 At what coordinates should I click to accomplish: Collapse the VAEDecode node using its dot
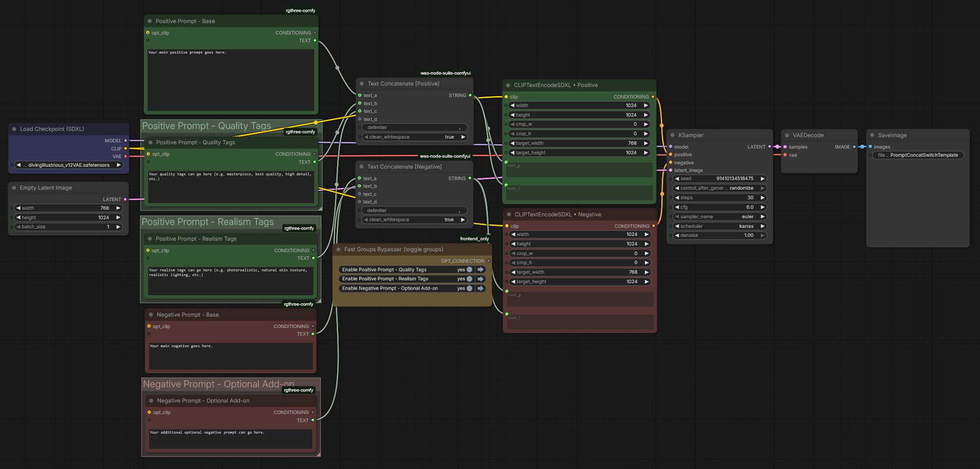click(x=787, y=135)
